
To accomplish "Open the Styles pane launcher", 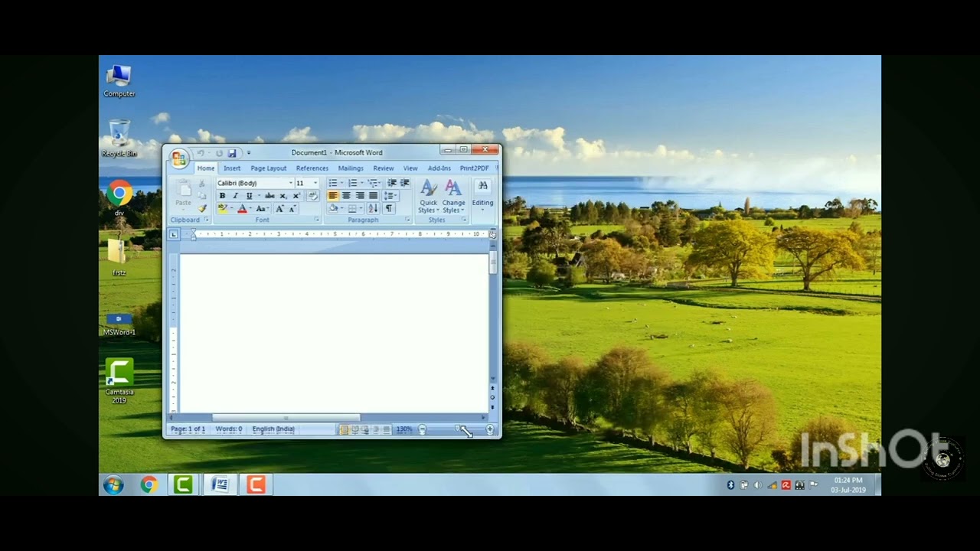I will 463,220.
